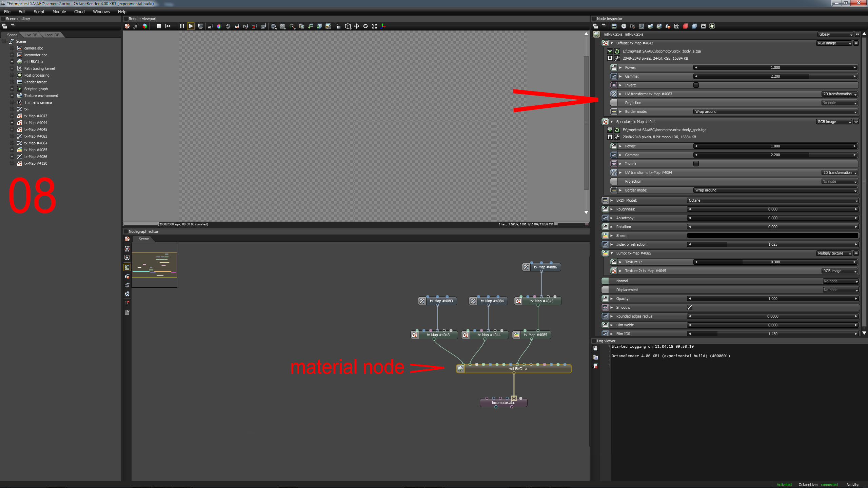Open the Script menu
Image resolution: width=868 pixels, height=488 pixels.
[39, 12]
